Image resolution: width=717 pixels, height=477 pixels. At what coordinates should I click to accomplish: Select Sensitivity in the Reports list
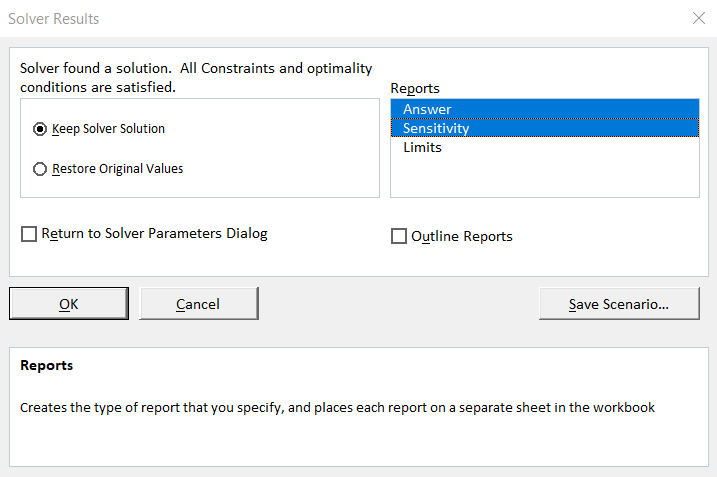tap(436, 128)
